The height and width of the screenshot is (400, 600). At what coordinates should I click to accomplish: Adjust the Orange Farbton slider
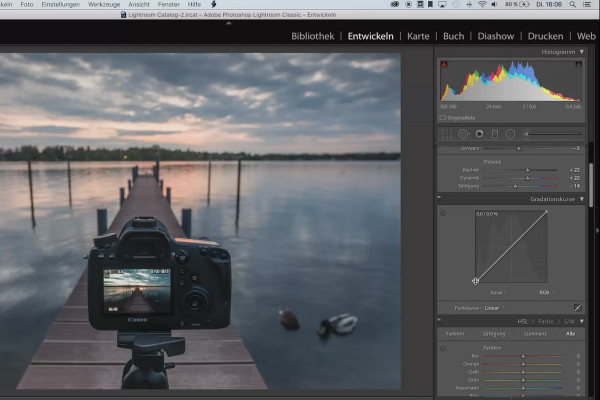(x=523, y=364)
